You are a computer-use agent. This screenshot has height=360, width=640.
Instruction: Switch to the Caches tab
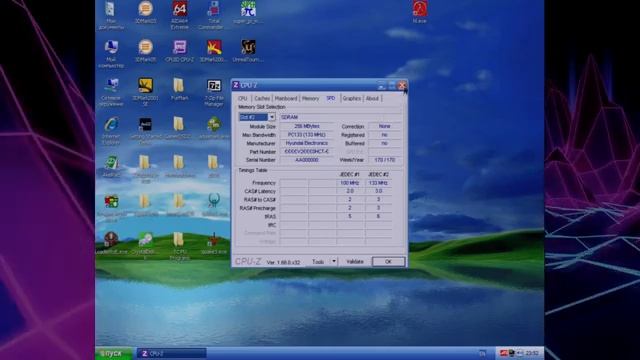pyautogui.click(x=262, y=98)
